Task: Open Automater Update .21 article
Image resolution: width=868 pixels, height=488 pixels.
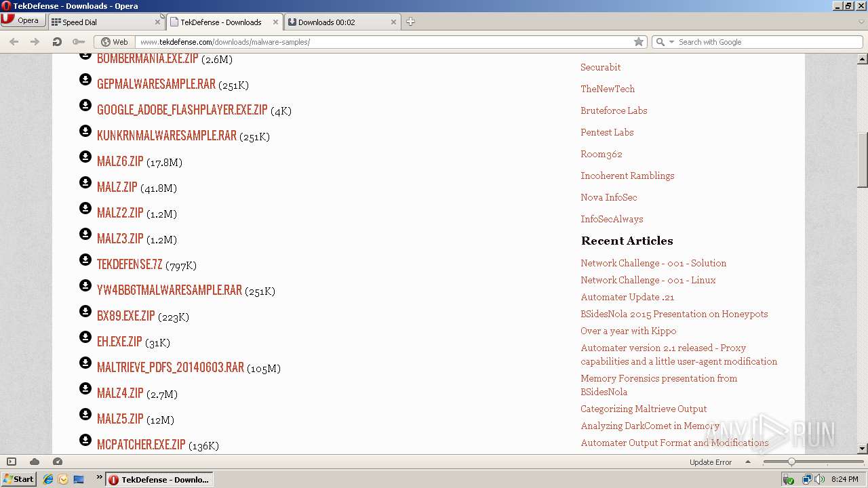Action: click(x=627, y=297)
